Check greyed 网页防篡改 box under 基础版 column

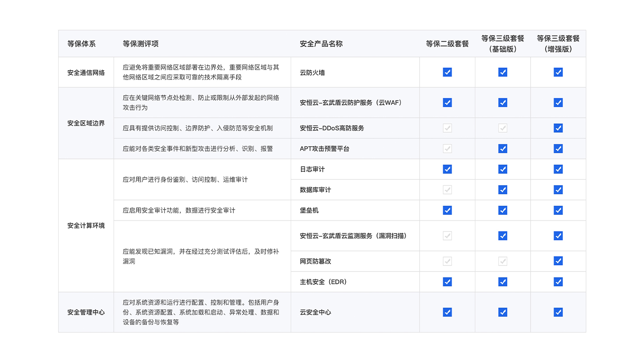point(503,261)
